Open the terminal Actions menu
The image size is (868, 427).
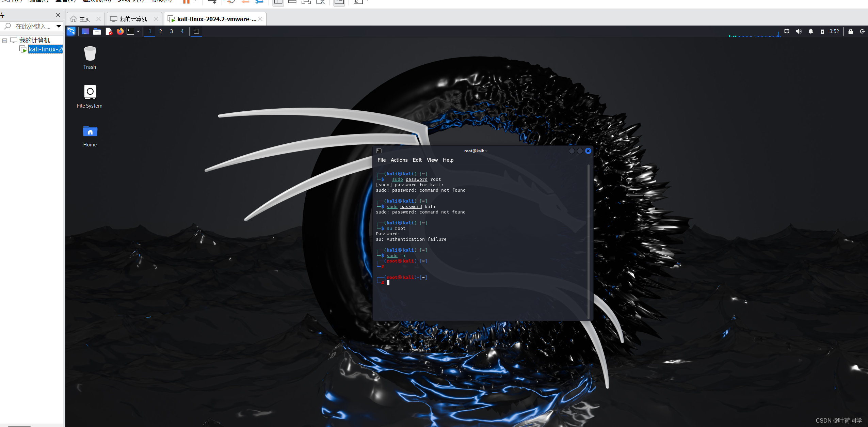coord(399,160)
